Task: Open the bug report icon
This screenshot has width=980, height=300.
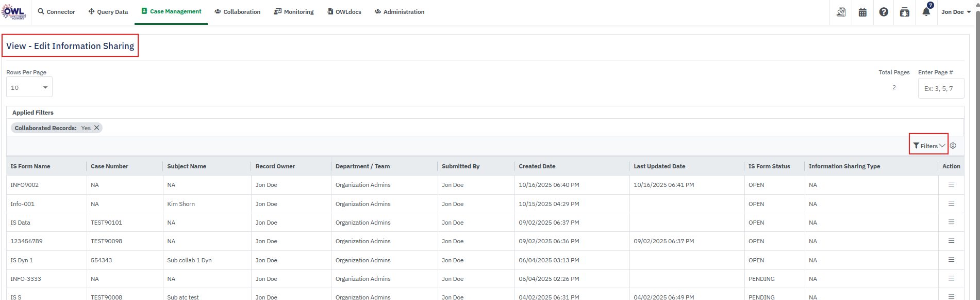Action: [x=905, y=12]
